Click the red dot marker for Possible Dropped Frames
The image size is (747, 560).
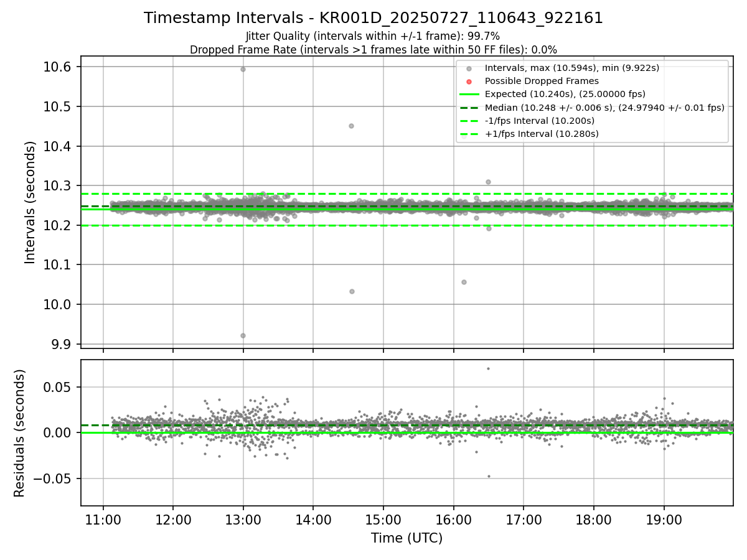[469, 82]
